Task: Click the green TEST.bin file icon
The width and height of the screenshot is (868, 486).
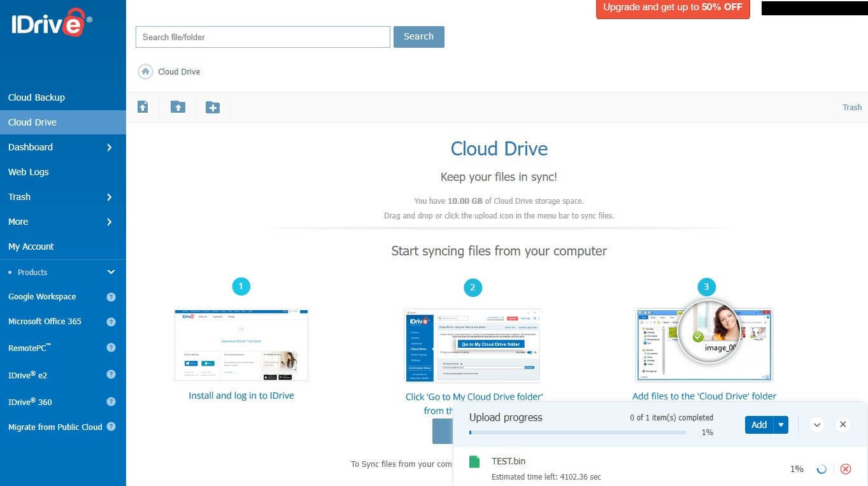Action: pyautogui.click(x=474, y=462)
